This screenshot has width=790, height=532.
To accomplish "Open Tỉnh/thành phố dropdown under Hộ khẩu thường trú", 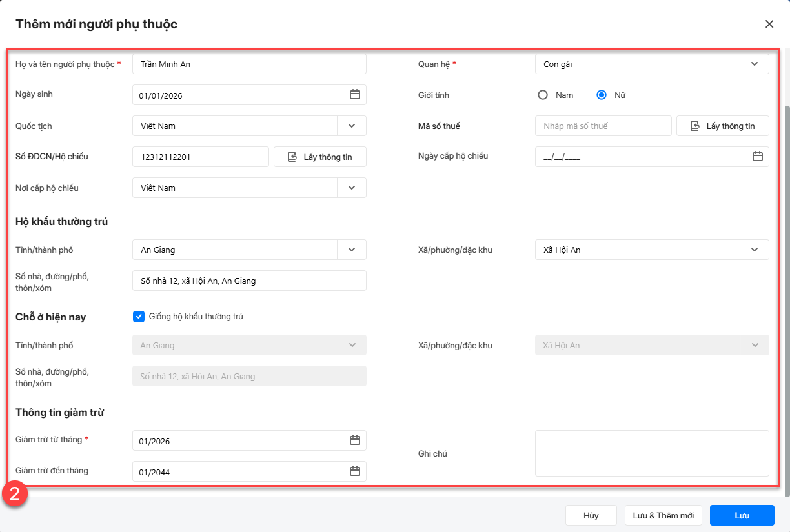I will pyautogui.click(x=351, y=250).
